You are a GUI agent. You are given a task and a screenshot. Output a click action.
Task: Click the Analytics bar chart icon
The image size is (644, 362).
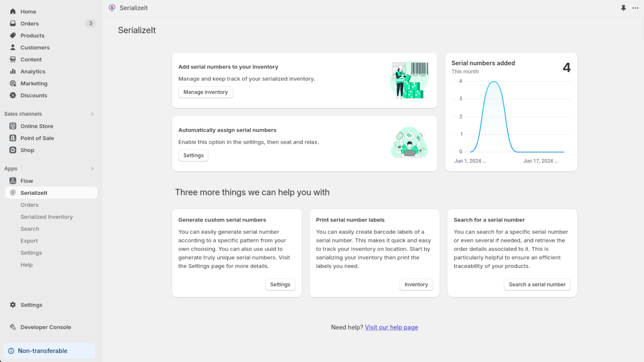click(13, 71)
